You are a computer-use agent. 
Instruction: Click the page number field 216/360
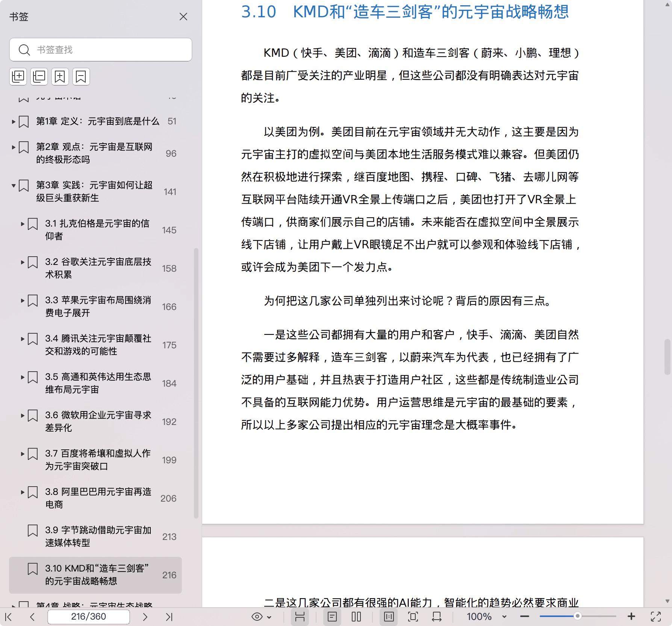pyautogui.click(x=89, y=616)
